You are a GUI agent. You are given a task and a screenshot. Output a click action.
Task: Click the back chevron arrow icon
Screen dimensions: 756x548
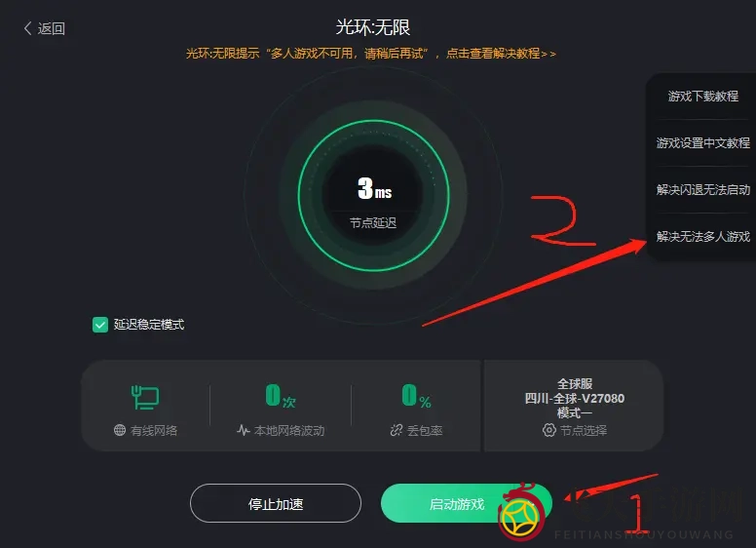(x=27, y=28)
